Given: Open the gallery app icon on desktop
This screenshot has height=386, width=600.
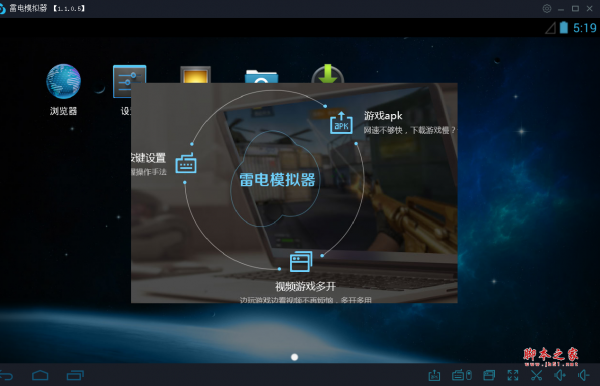Looking at the screenshot, I should 196,75.
